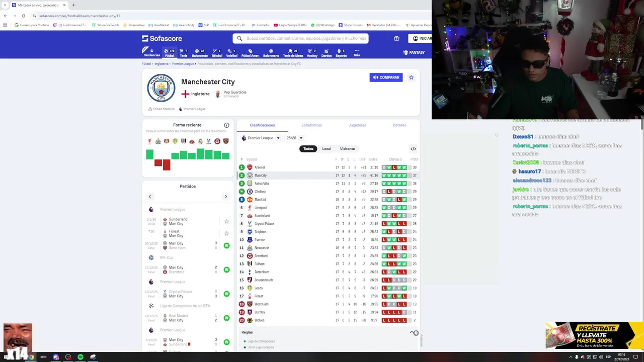Viewport: 644px width, 362px height.
Task: Collapse the Reglas section chevron
Action: 412,332
